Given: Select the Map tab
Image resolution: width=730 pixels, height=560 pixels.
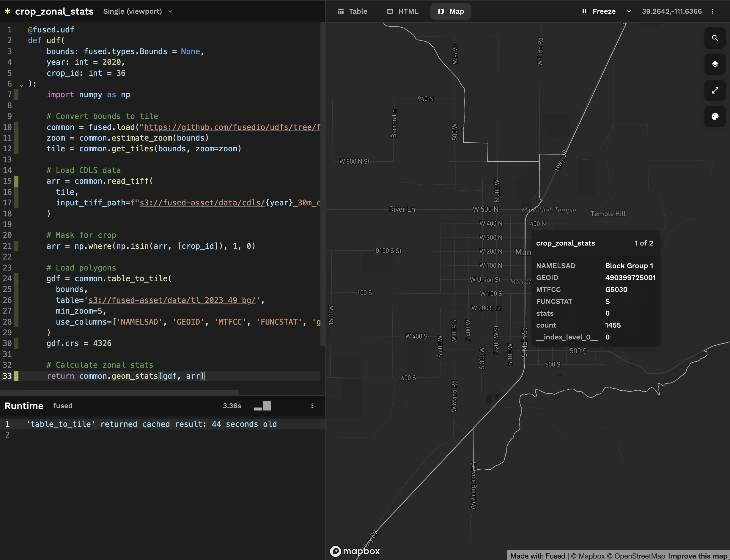Looking at the screenshot, I should pyautogui.click(x=451, y=11).
